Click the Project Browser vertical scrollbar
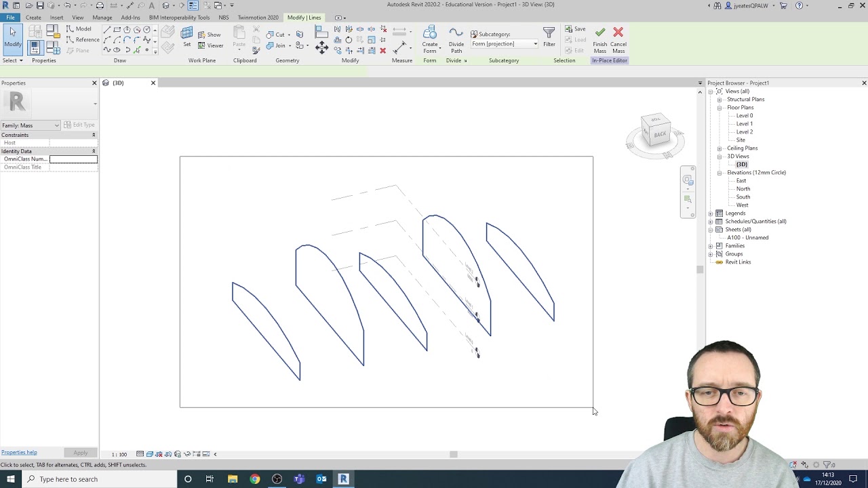This screenshot has width=868, height=488. (700, 270)
